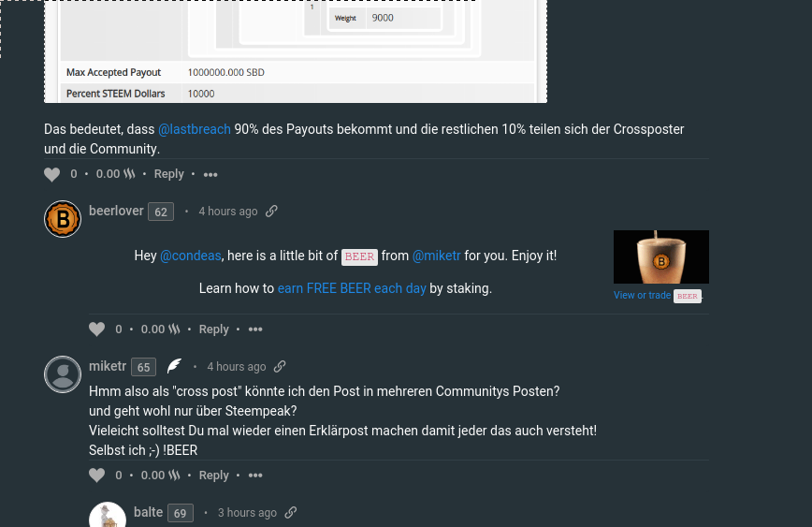Visit the @condeas mention in beerlover's comment

pos(191,256)
